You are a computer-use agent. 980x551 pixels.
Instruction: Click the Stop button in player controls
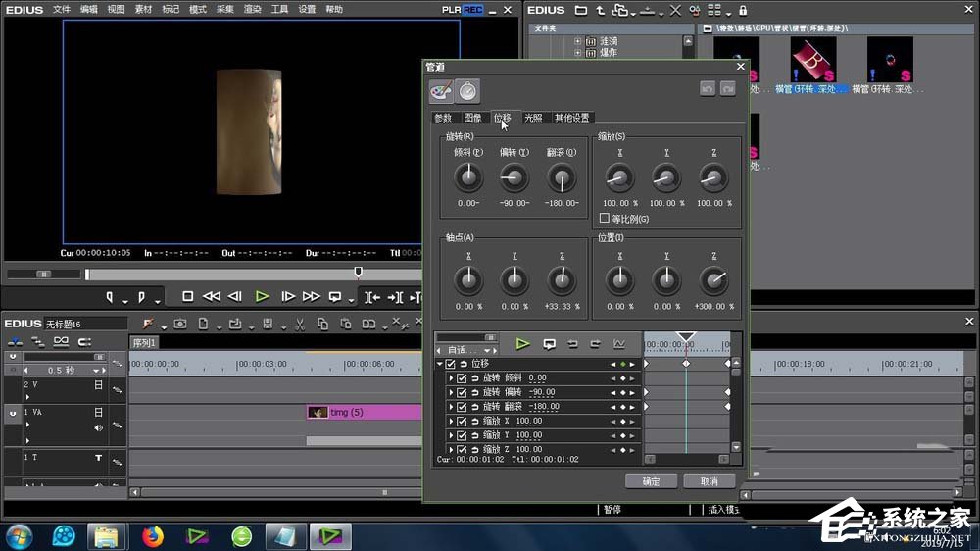(187, 296)
